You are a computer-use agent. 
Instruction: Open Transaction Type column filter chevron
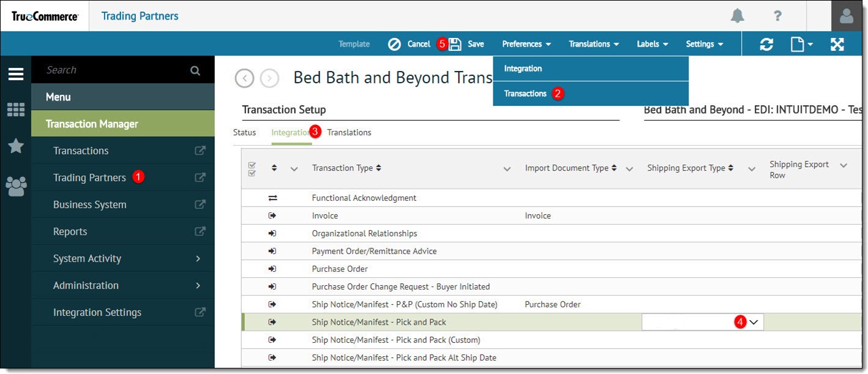point(507,169)
